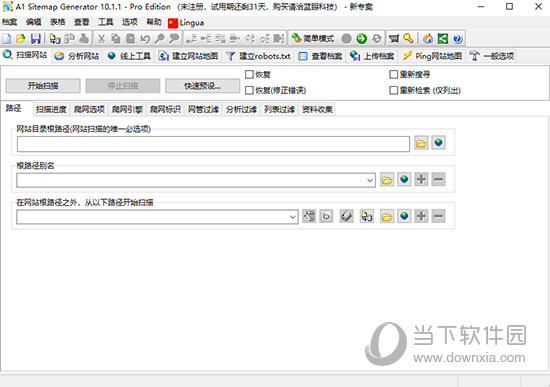Click the 停止扫描 button
Viewport: 550px width, 387px height.
tap(123, 86)
